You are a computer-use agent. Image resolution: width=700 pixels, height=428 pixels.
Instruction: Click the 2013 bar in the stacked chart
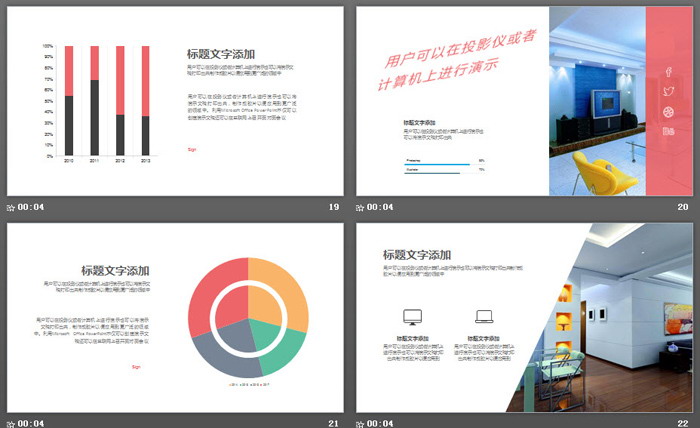pyautogui.click(x=146, y=100)
